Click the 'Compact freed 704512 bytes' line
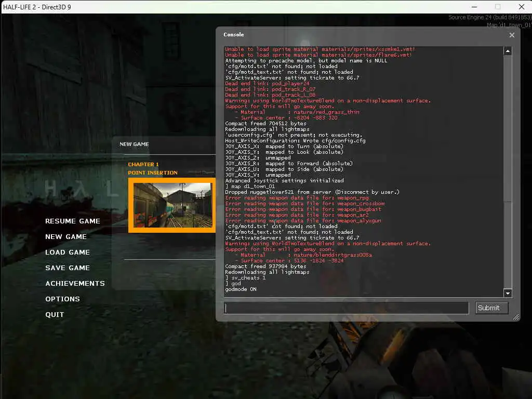The image size is (532, 399). [265, 124]
